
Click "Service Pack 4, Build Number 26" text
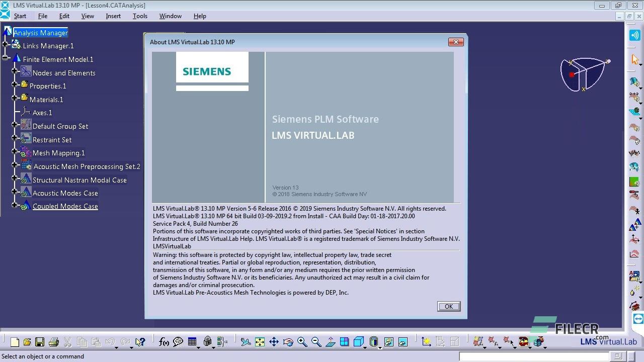[x=195, y=224]
